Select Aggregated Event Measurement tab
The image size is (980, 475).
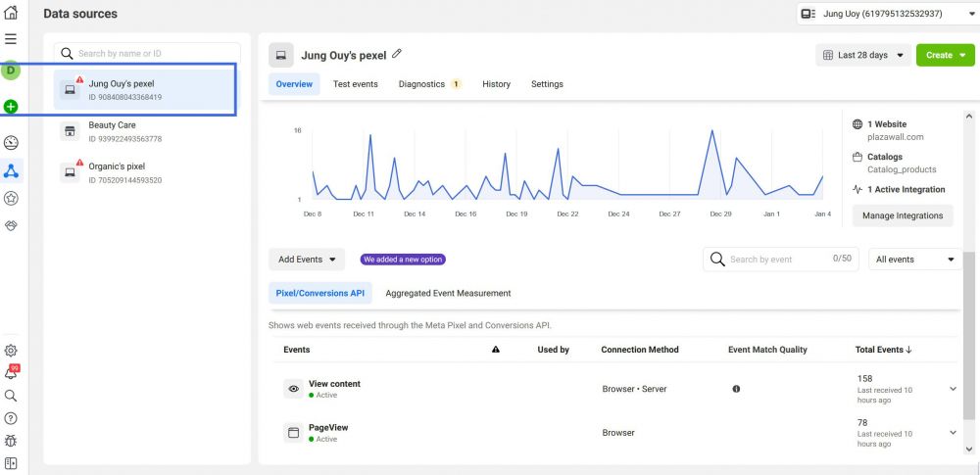point(448,293)
